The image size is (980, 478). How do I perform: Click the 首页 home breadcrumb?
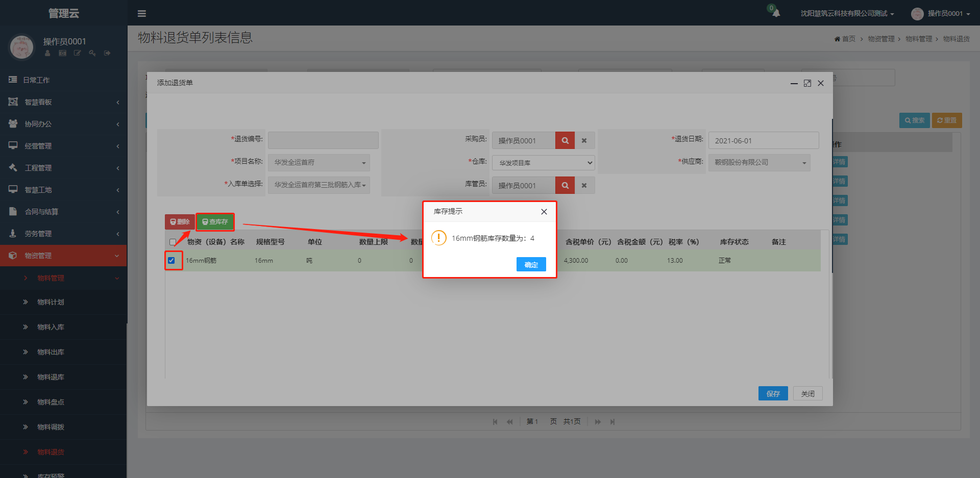pos(845,39)
